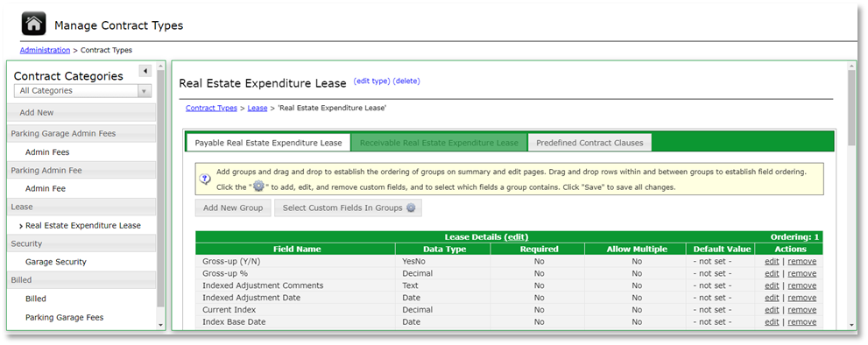Click the edit link in Lease Details header
Screen dimensions: 868x345
point(515,237)
